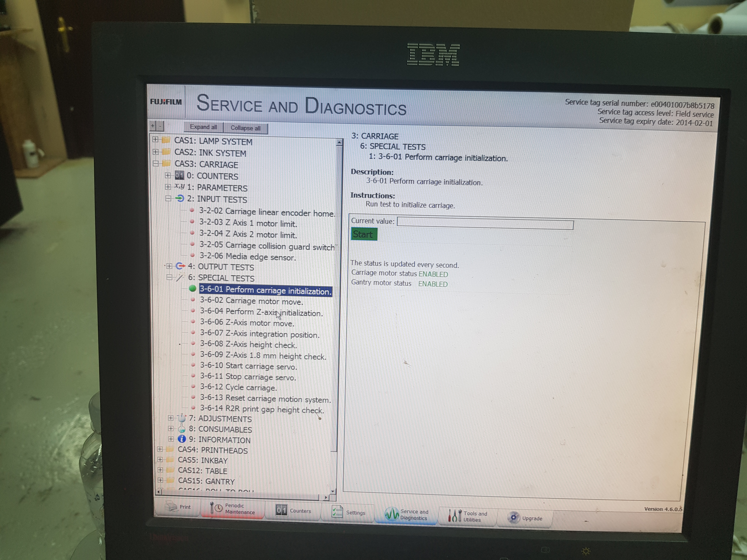
Task: Expand CAS12: TABLE node
Action: pos(160,469)
